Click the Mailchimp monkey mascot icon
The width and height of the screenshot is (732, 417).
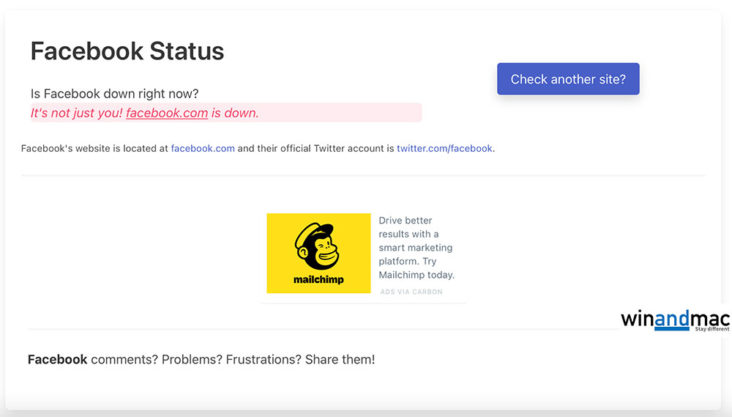point(318,245)
